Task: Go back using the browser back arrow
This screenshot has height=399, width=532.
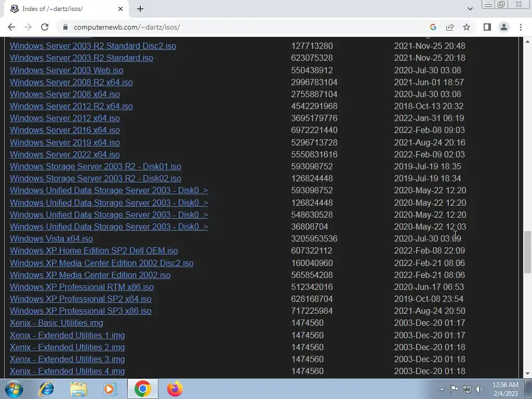Action: tap(11, 27)
